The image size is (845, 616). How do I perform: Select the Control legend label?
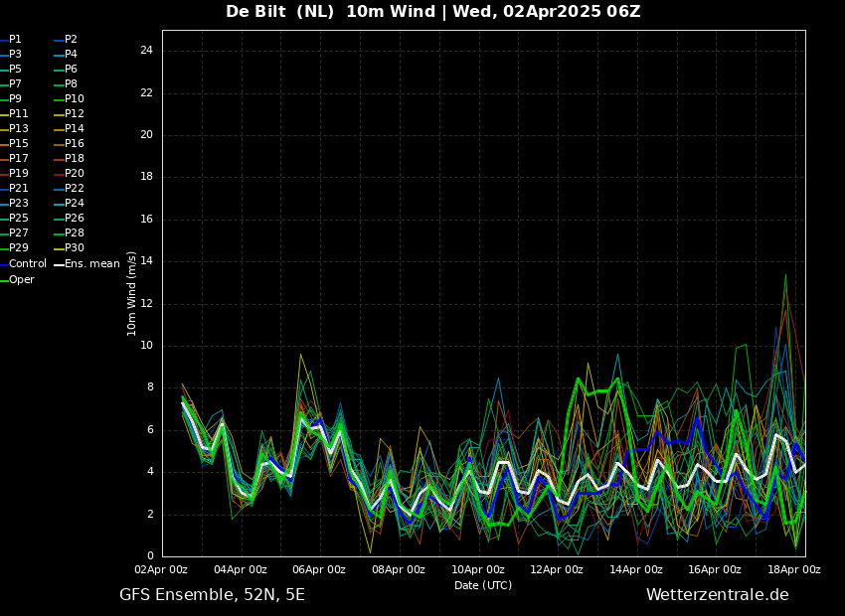click(27, 264)
